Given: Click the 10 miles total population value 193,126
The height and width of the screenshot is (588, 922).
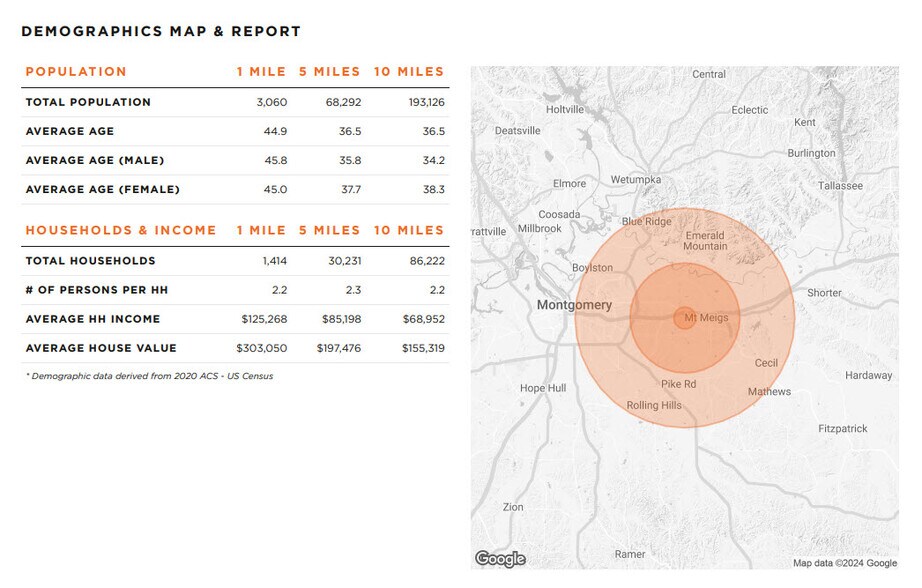Looking at the screenshot, I should pos(422,102).
